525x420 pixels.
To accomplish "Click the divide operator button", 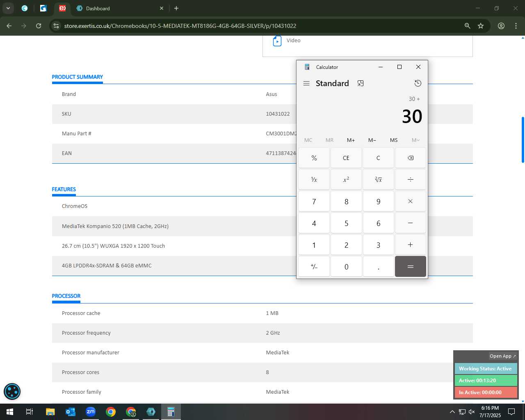I will 411,180.
